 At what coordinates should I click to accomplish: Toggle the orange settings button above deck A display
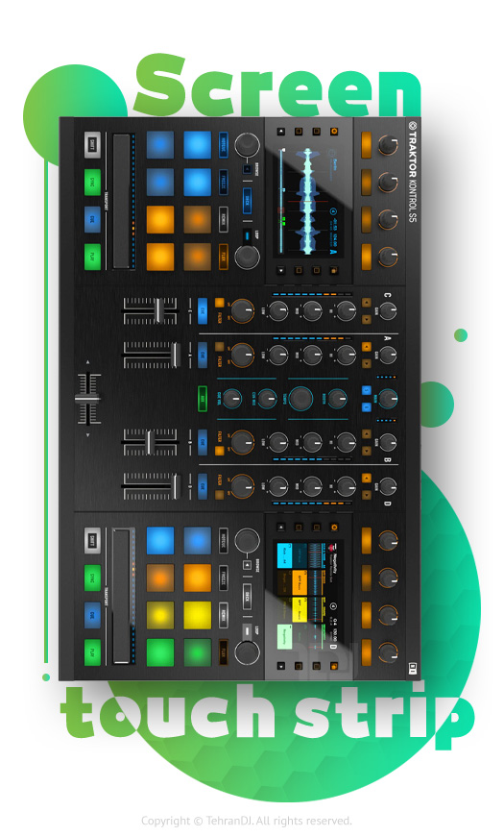click(334, 131)
